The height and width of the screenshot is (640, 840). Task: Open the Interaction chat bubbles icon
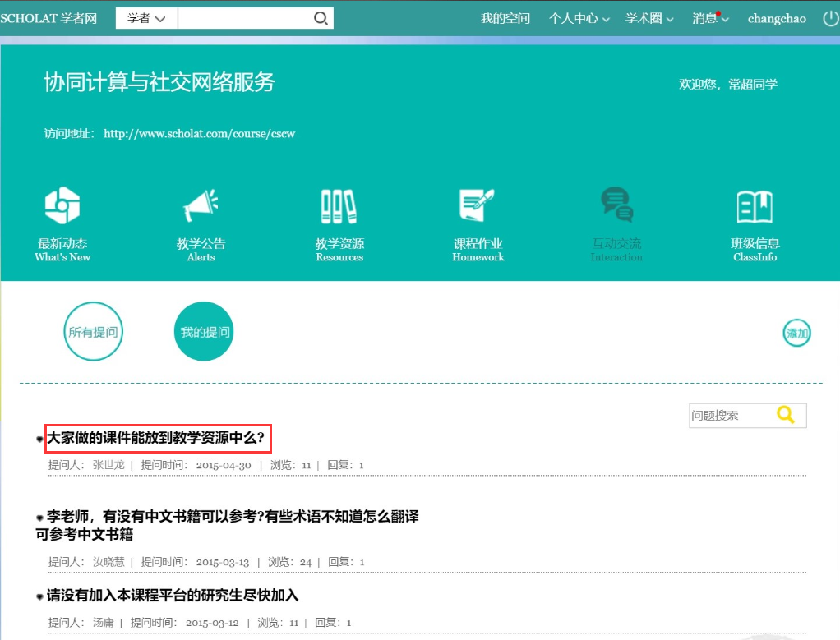coord(616,206)
